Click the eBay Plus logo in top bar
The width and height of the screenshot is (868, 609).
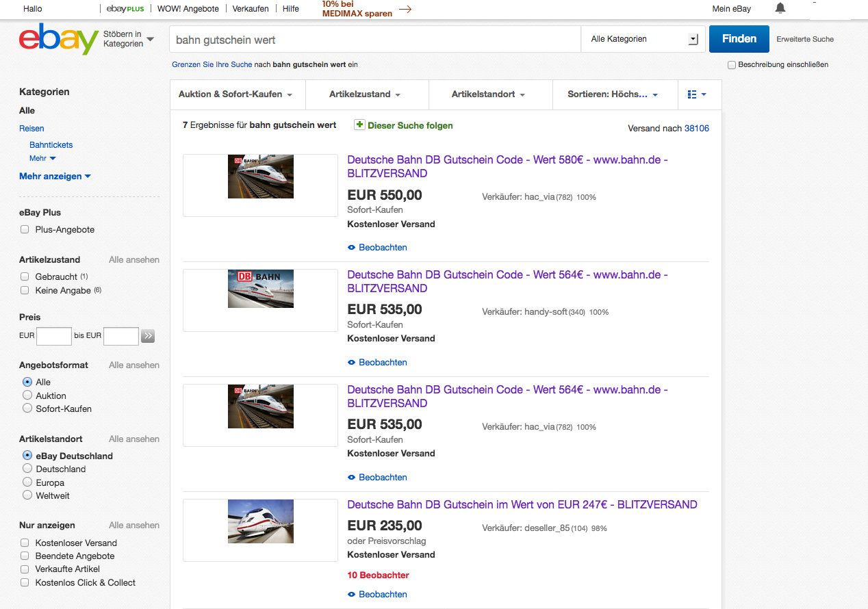125,9
